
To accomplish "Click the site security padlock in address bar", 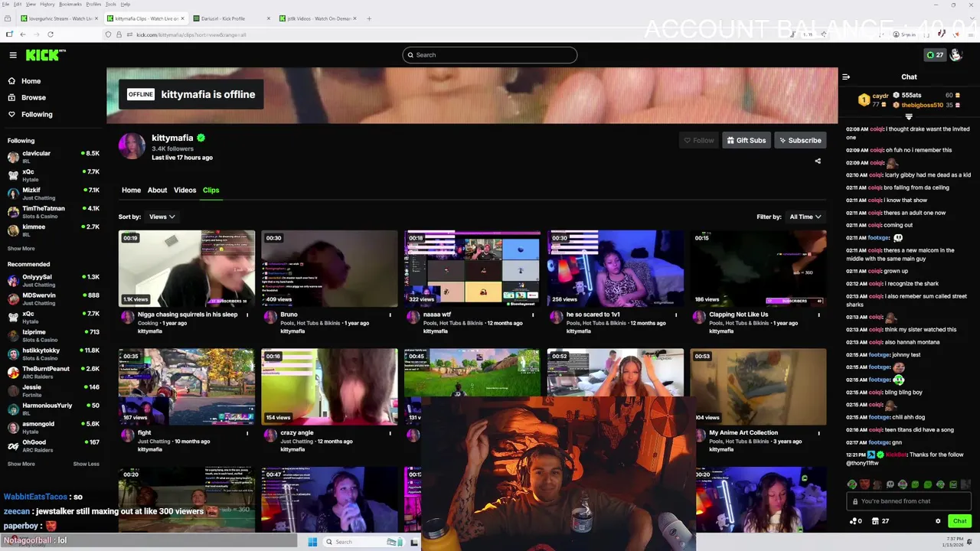I will click(x=119, y=34).
